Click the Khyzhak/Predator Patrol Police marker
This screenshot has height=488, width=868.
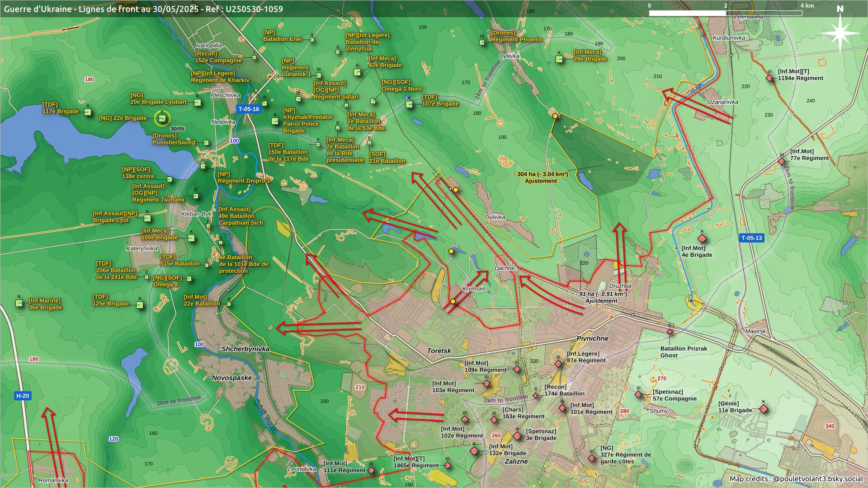pyautogui.click(x=274, y=121)
